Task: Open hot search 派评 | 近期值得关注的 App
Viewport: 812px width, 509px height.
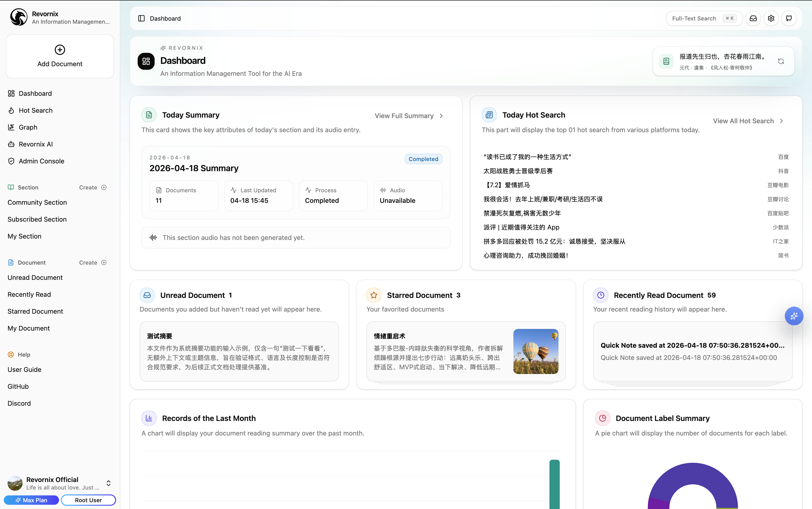Action: pyautogui.click(x=521, y=228)
